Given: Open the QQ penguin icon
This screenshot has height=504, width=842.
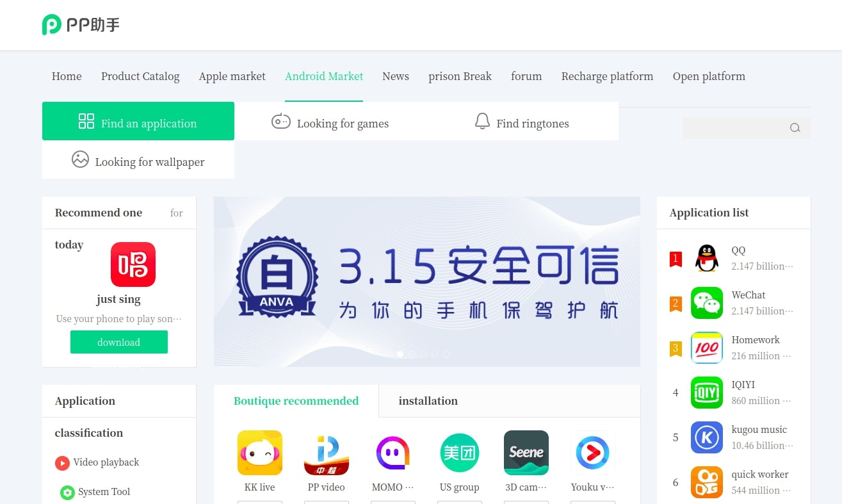Looking at the screenshot, I should pos(707,258).
